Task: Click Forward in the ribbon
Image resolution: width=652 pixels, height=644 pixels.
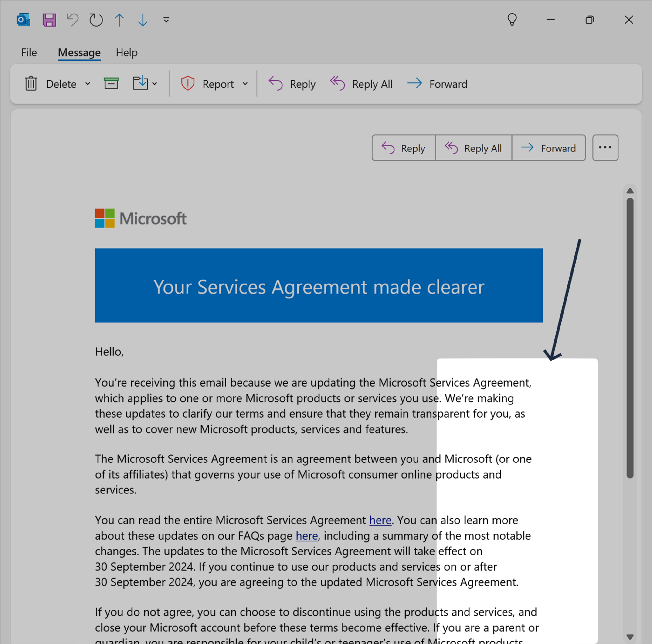Action: (437, 84)
